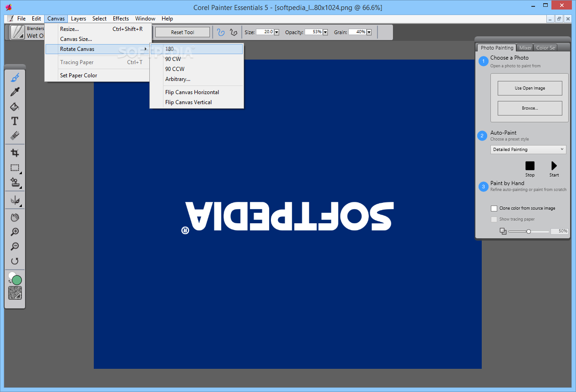
Task: Switch to the Color Set tab
Action: 545,48
